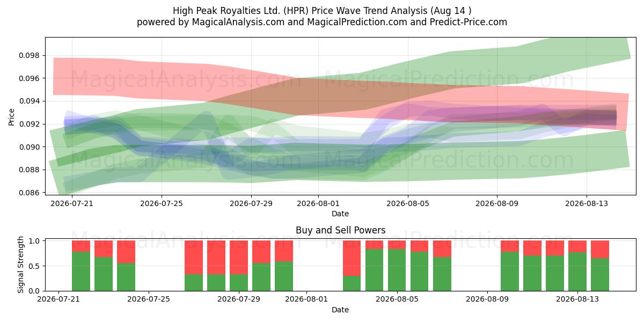Select the last signal bar for August 14
The image size is (644, 322).
[600, 266]
